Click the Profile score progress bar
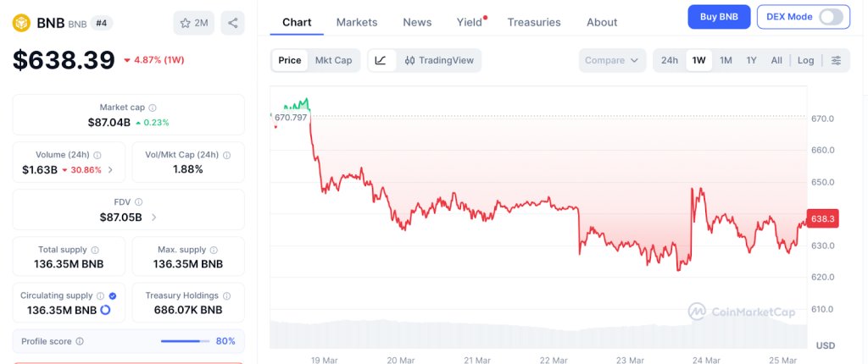 pyautogui.click(x=185, y=341)
